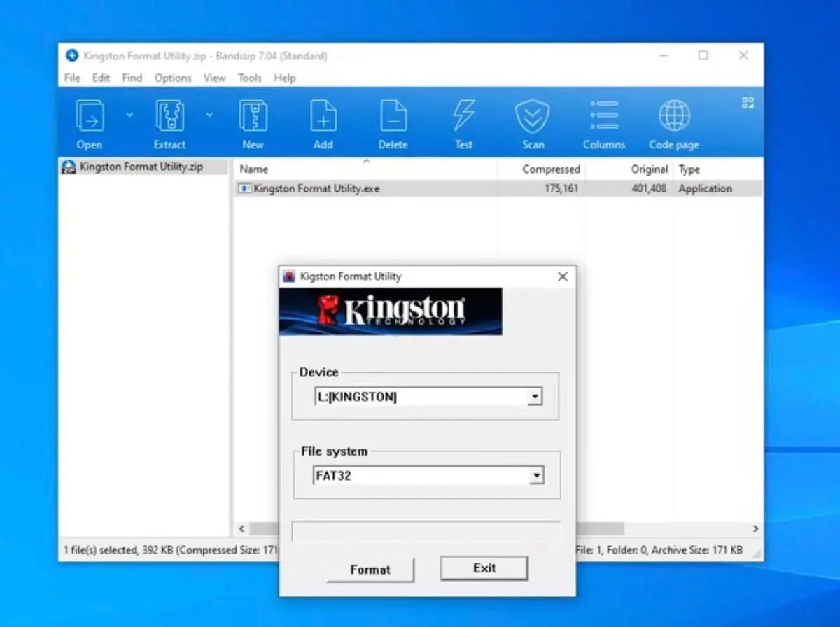Open the Options menu
Image resolution: width=840 pixels, height=627 pixels.
click(172, 78)
